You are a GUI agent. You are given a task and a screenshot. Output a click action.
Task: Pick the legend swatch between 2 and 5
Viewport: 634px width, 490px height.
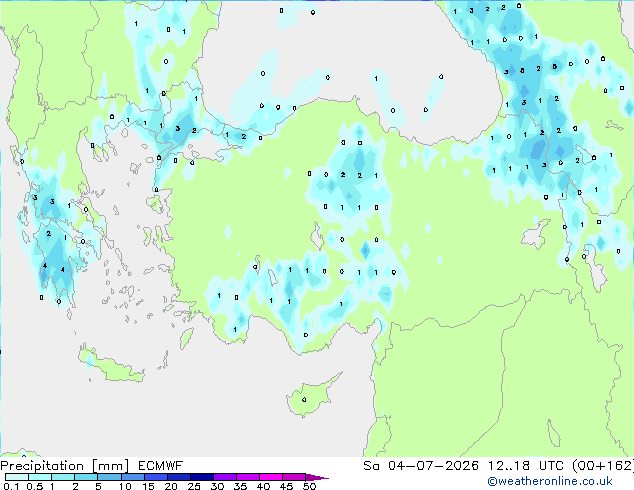(x=86, y=477)
